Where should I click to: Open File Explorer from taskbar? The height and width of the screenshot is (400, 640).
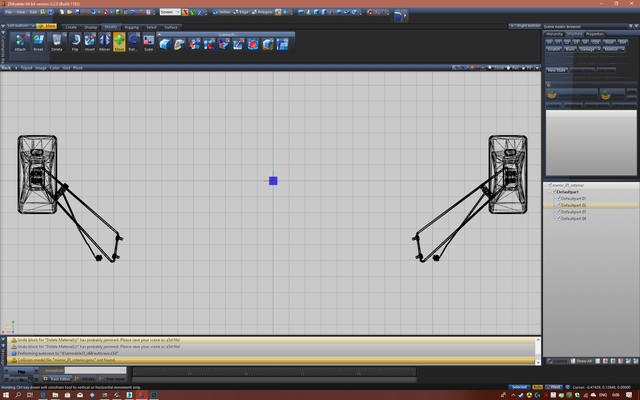[x=55, y=395]
